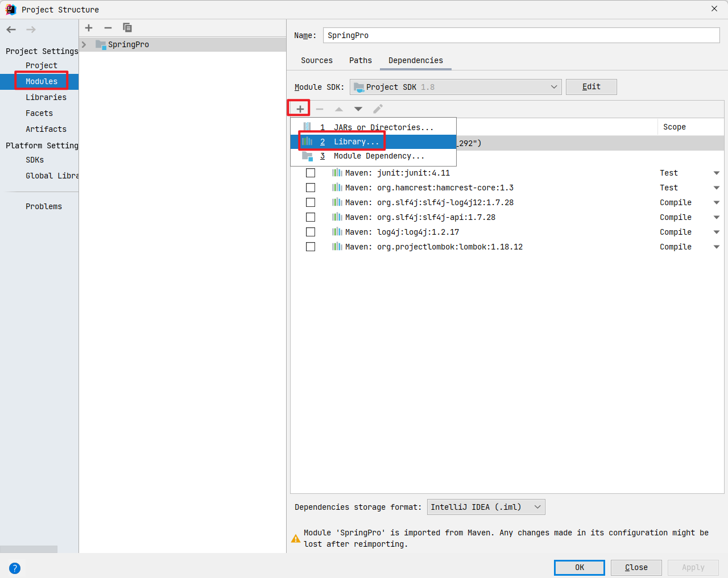Click the Scope column header
The image size is (728, 578).
(675, 127)
